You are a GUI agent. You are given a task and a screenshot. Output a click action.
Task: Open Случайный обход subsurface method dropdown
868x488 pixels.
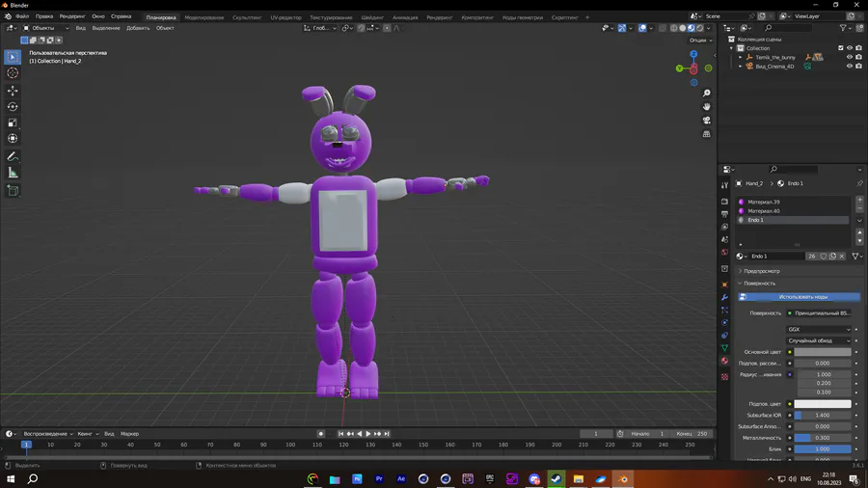point(819,340)
